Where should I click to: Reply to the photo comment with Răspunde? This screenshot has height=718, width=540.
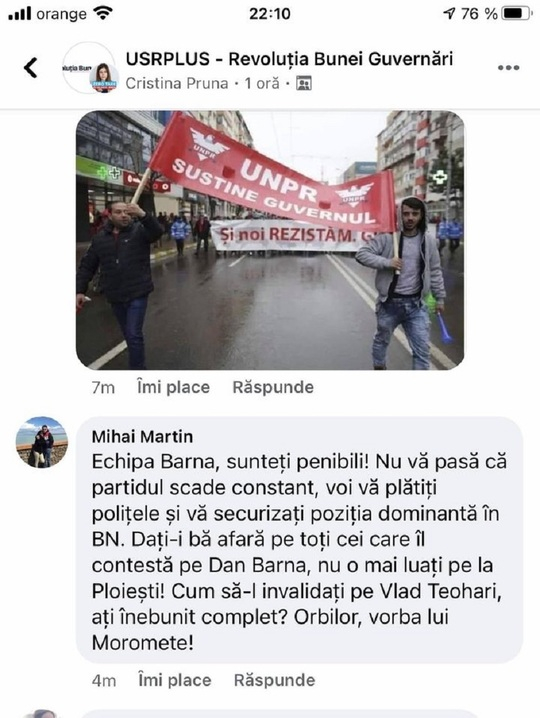[273, 387]
